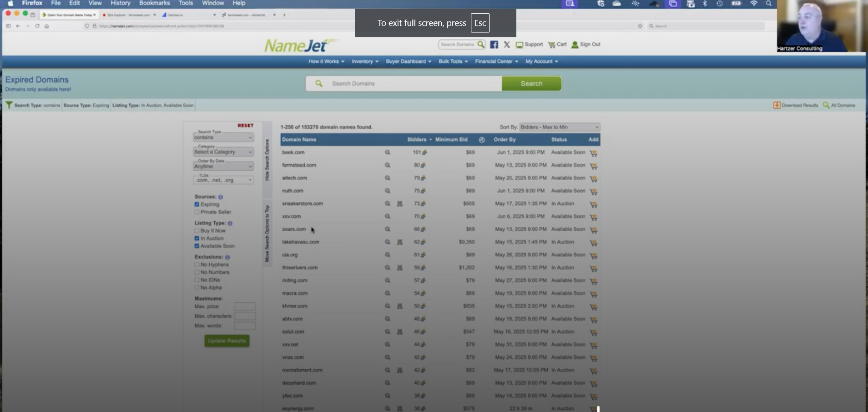
Task: Open Firefox History menu
Action: [x=121, y=3]
